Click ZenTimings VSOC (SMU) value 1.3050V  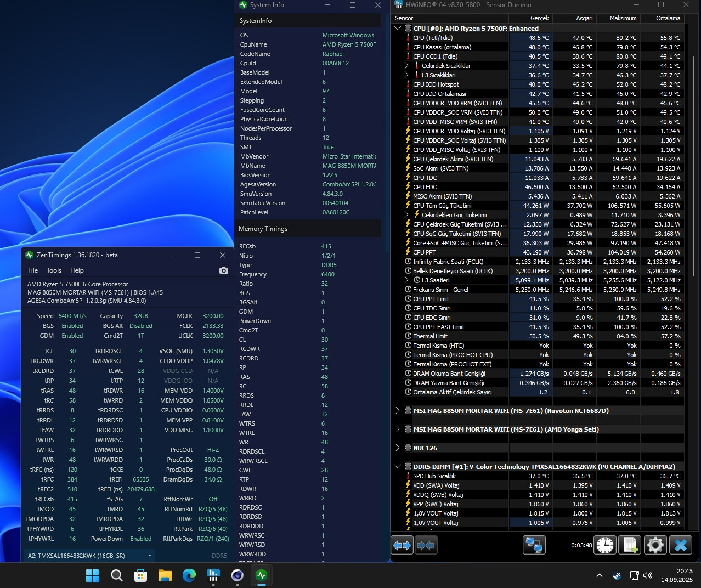coord(213,351)
